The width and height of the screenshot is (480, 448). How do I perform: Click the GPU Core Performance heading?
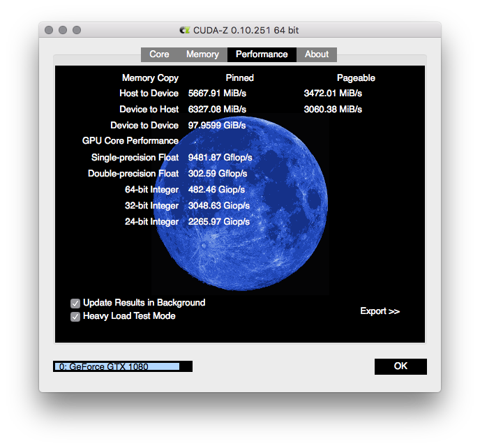[130, 141]
